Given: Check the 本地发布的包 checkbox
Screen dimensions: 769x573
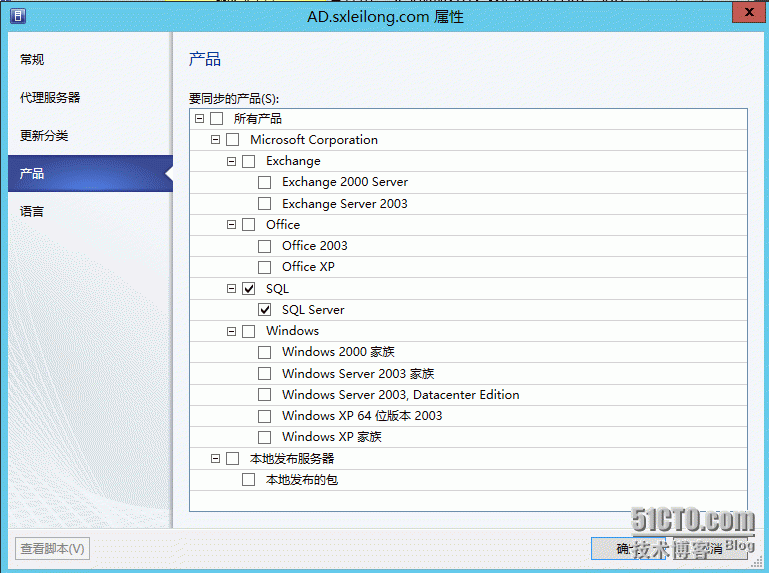Looking at the screenshot, I should coord(249,479).
